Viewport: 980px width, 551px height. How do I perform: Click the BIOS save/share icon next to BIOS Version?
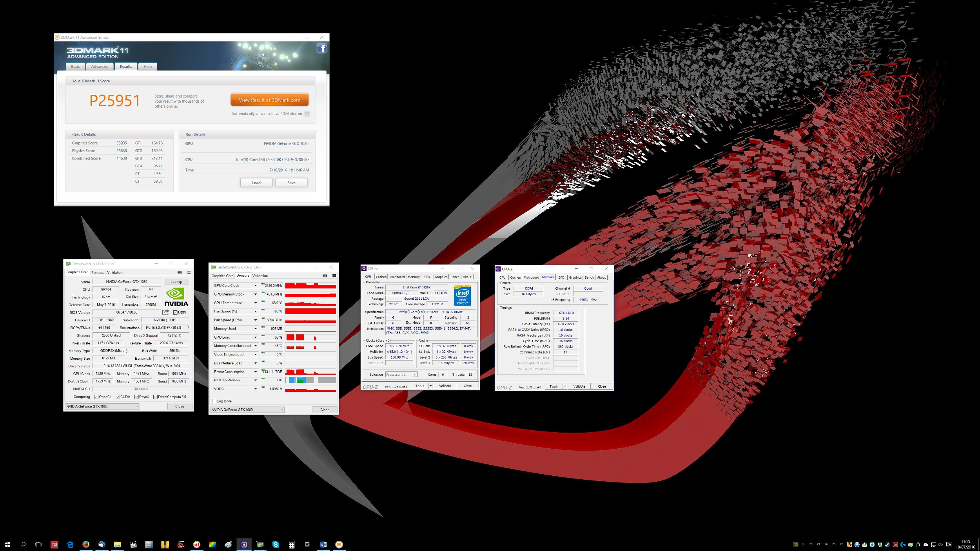coord(166,312)
